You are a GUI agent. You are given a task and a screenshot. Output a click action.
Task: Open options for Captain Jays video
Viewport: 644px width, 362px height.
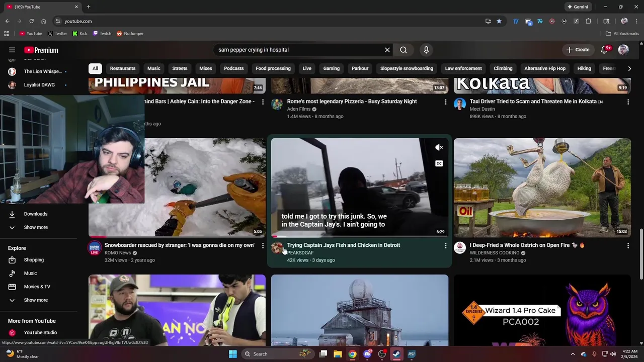pos(445,245)
